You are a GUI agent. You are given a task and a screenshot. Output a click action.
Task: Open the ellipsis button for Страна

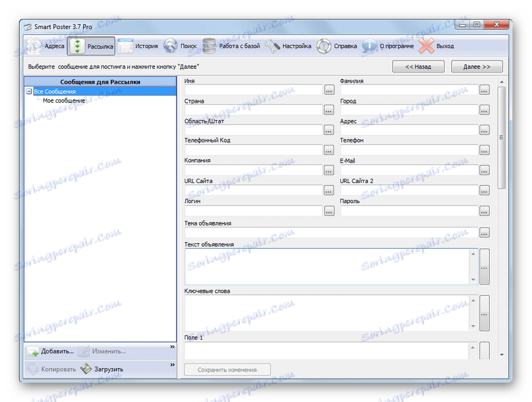(x=329, y=110)
